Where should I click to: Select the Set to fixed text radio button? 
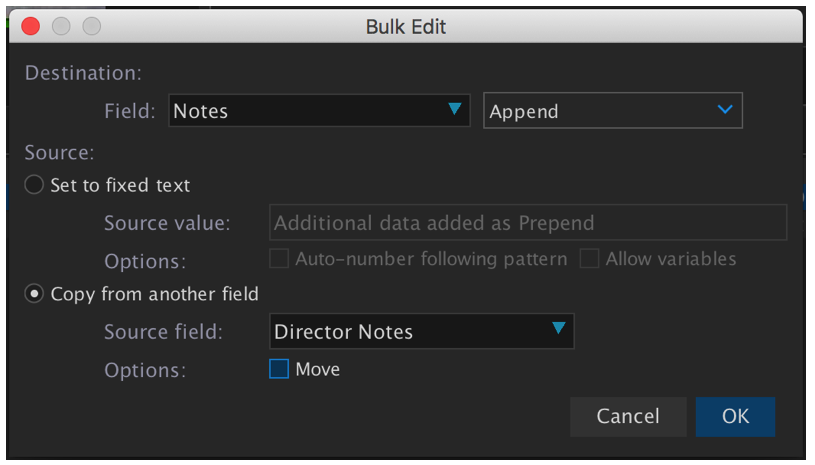35,185
